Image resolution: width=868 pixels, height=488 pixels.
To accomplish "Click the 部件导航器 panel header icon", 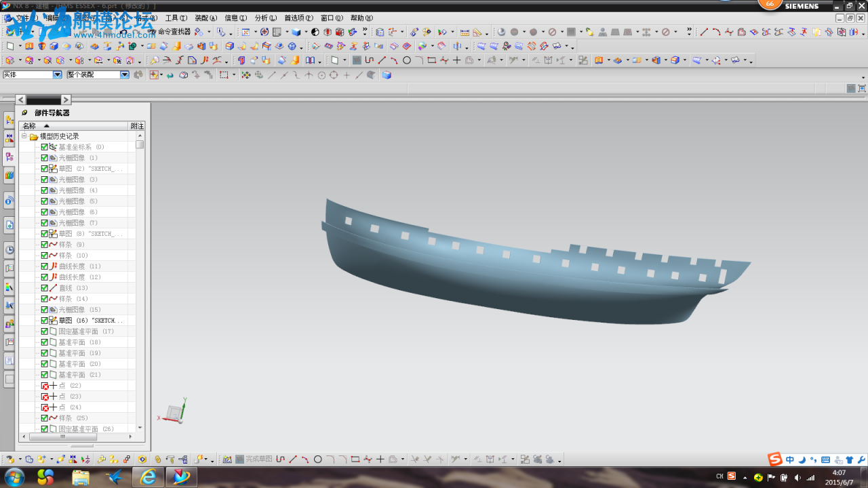I will [25, 113].
